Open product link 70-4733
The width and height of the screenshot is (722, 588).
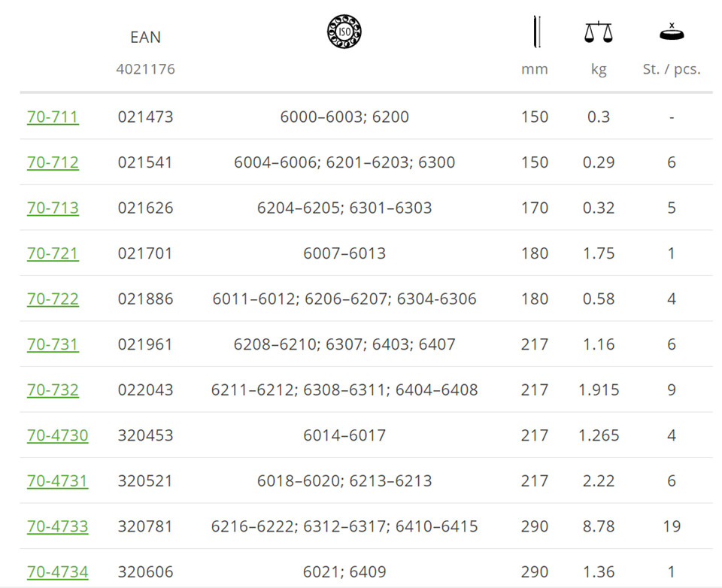pyautogui.click(x=58, y=526)
